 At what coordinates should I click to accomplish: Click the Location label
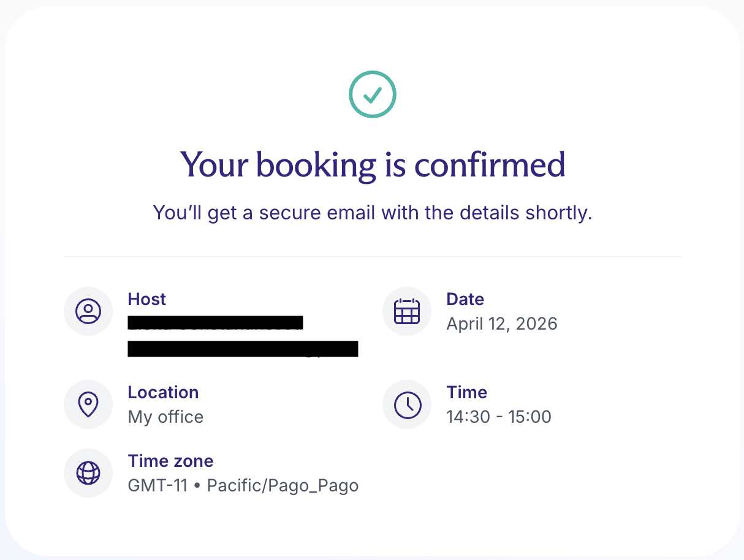[x=163, y=392]
